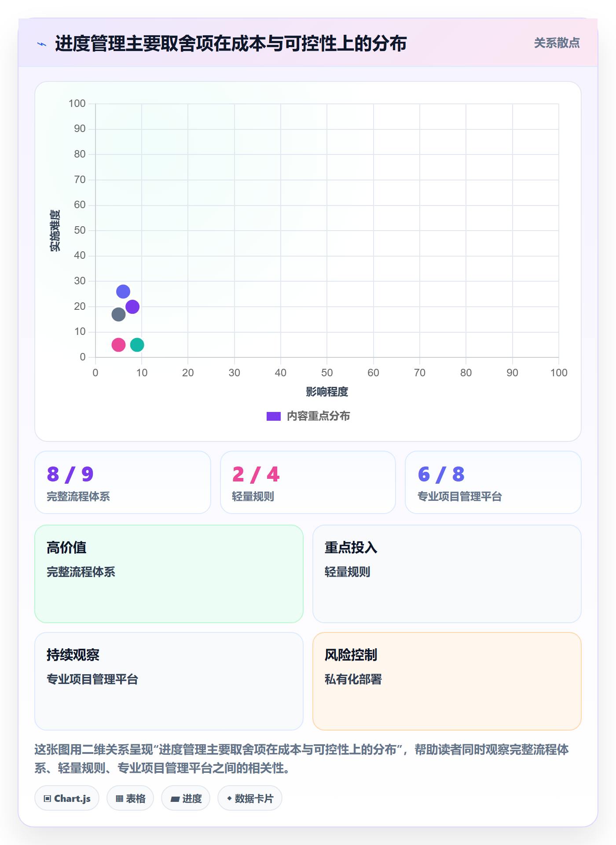
Task: Click the 私有化部署 item text
Action: coord(353,679)
